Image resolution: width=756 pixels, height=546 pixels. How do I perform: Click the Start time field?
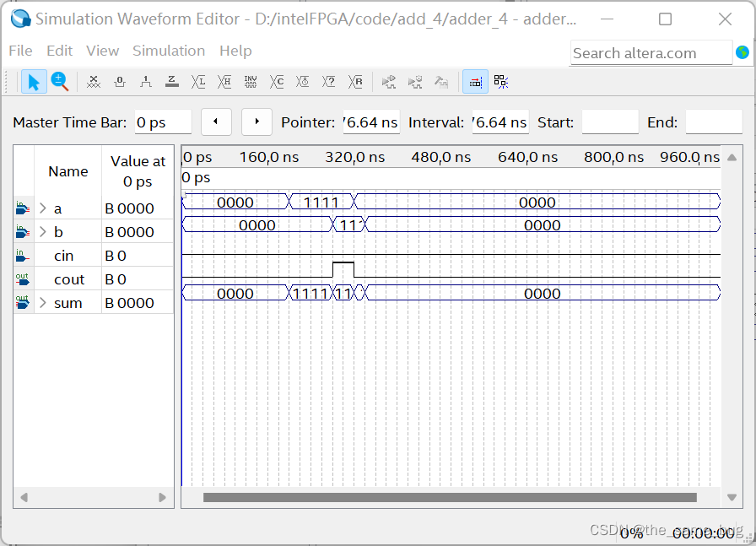pyautogui.click(x=610, y=122)
